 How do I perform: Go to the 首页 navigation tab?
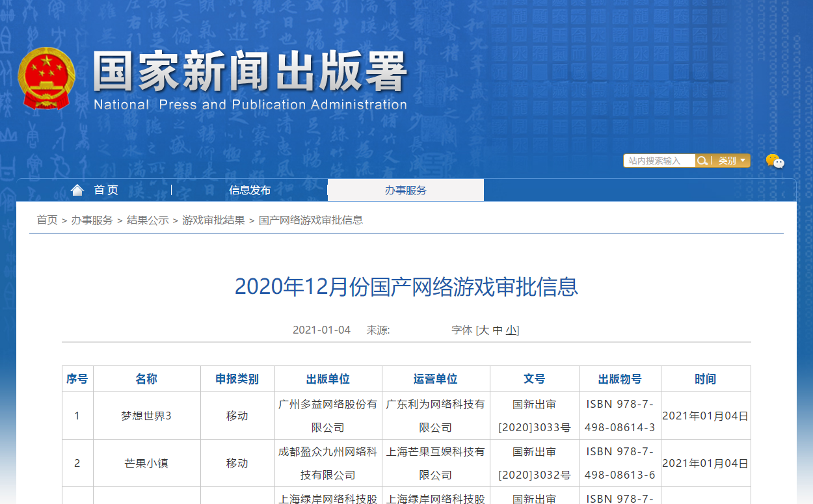pyautogui.click(x=106, y=190)
